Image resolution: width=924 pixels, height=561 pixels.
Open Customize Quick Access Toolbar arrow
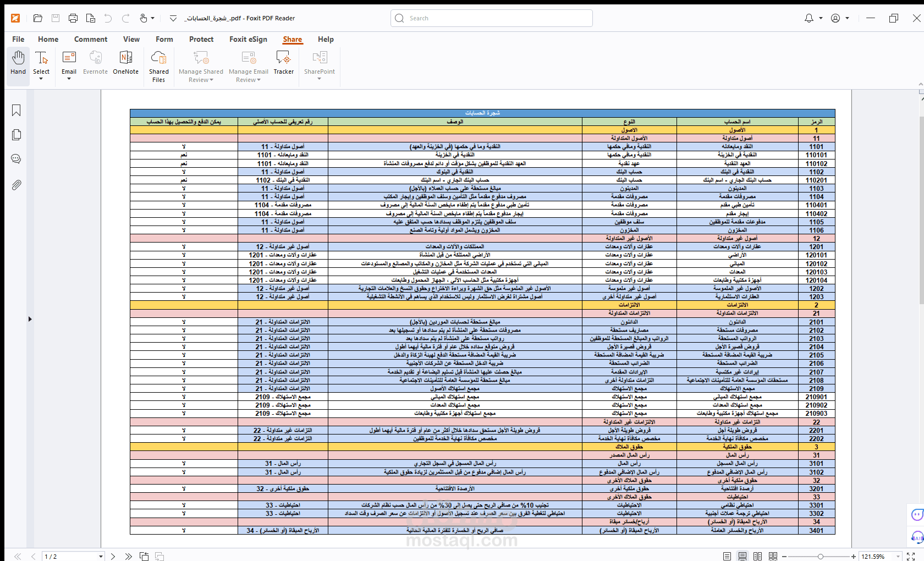(x=173, y=18)
